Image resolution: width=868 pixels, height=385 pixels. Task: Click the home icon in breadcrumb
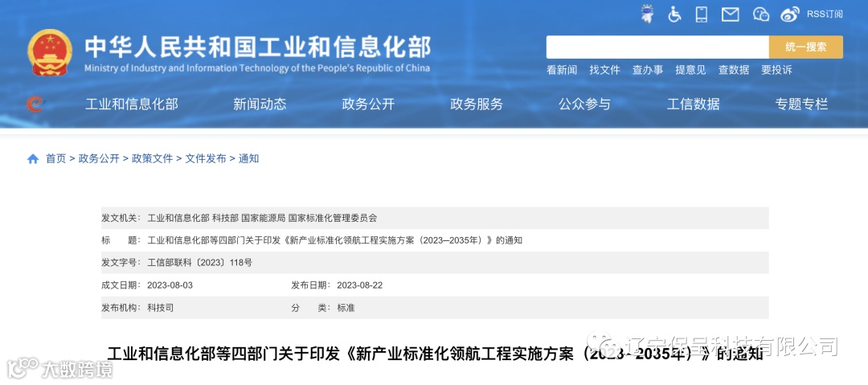click(33, 159)
